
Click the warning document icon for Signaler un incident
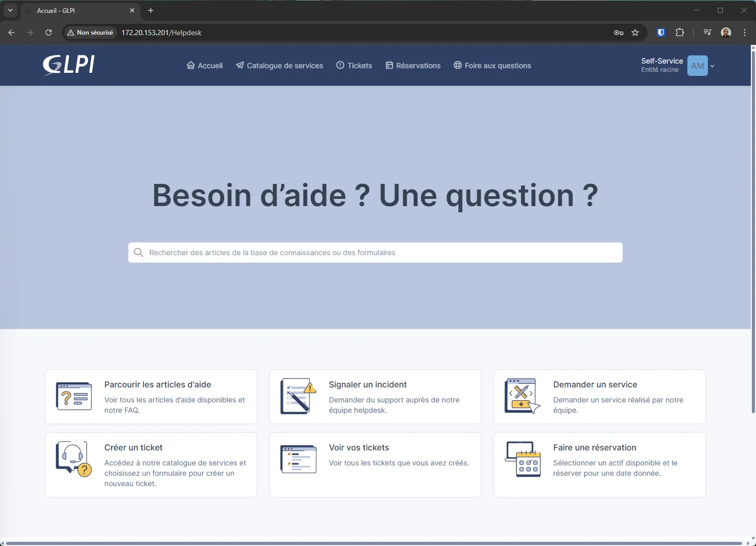tap(298, 396)
